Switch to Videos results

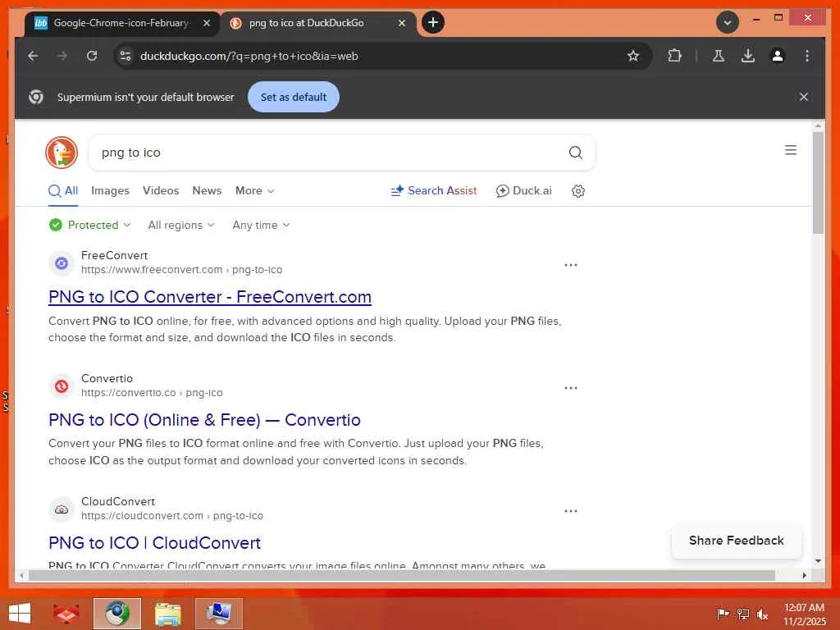161,190
